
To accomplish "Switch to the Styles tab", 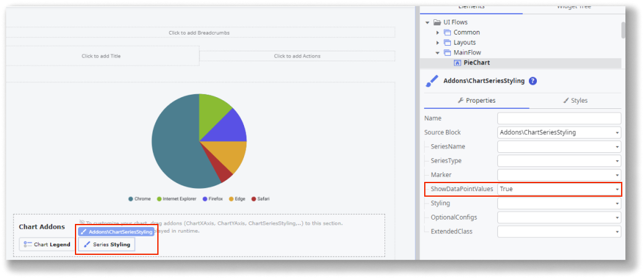I will pos(575,100).
